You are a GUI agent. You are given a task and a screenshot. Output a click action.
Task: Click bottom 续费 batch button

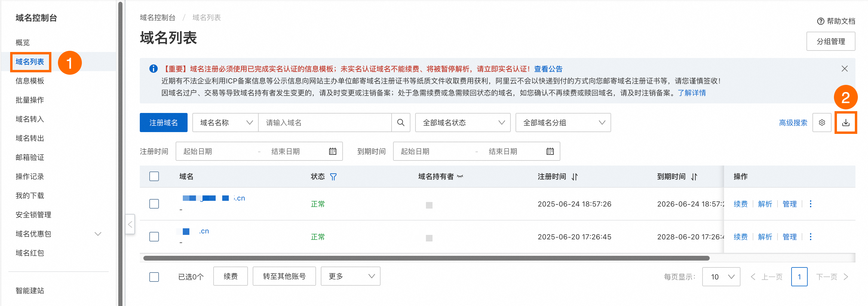pyautogui.click(x=231, y=276)
